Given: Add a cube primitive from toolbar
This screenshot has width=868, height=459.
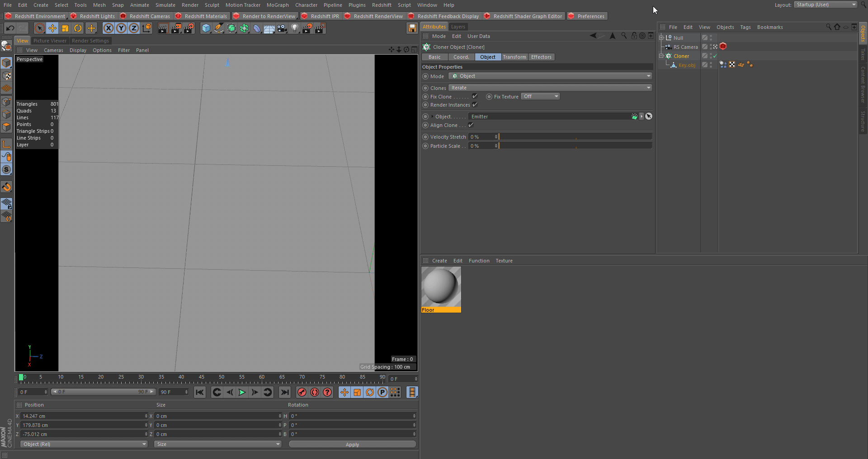Looking at the screenshot, I should coord(206,28).
